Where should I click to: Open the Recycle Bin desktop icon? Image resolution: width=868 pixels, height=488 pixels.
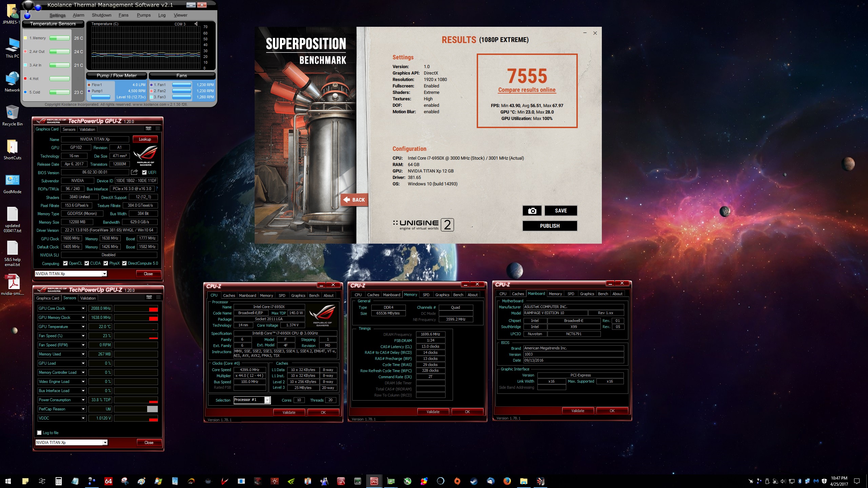click(x=12, y=116)
